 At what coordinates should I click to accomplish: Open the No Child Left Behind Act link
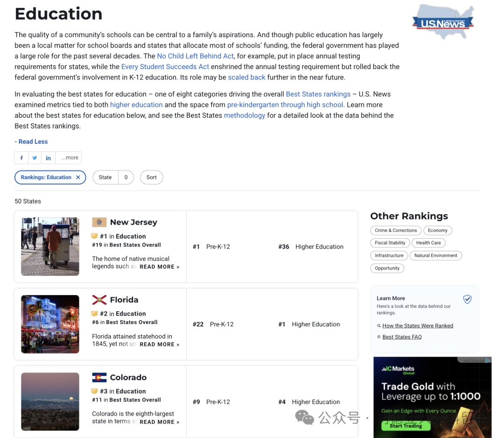[x=195, y=56]
